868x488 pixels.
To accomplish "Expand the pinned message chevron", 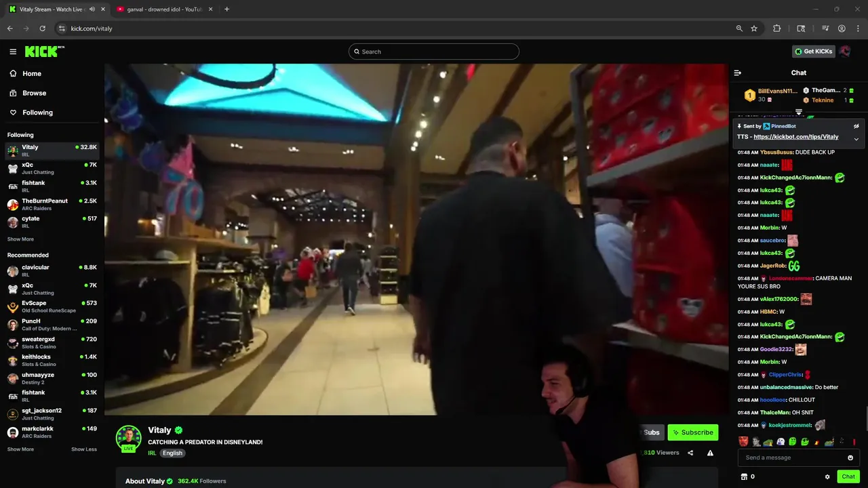I will tap(856, 139).
